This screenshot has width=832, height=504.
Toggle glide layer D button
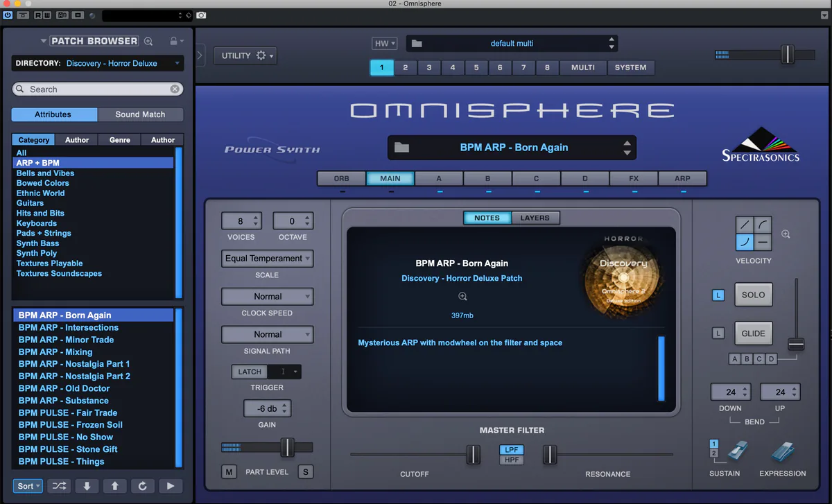[x=770, y=359]
